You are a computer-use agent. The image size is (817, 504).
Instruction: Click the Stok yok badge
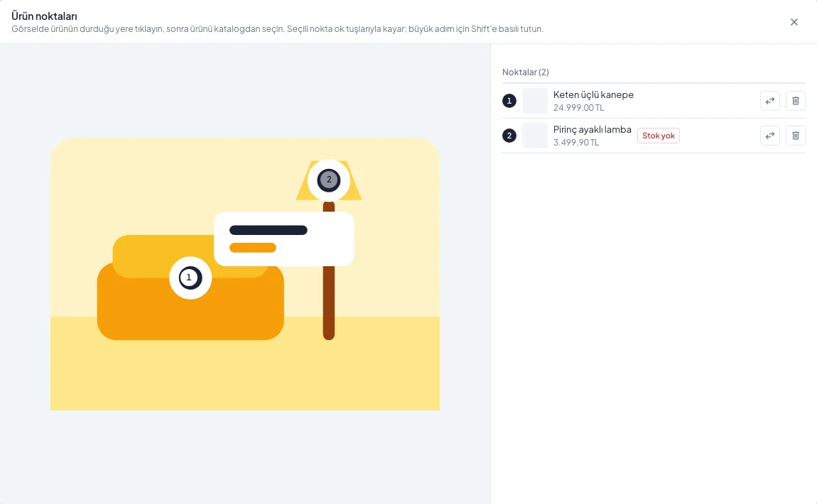658,136
